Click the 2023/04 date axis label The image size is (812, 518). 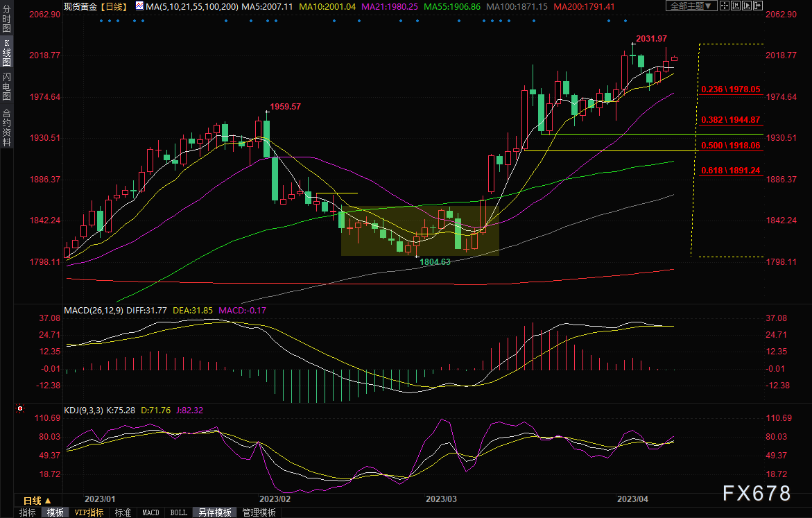pos(632,499)
